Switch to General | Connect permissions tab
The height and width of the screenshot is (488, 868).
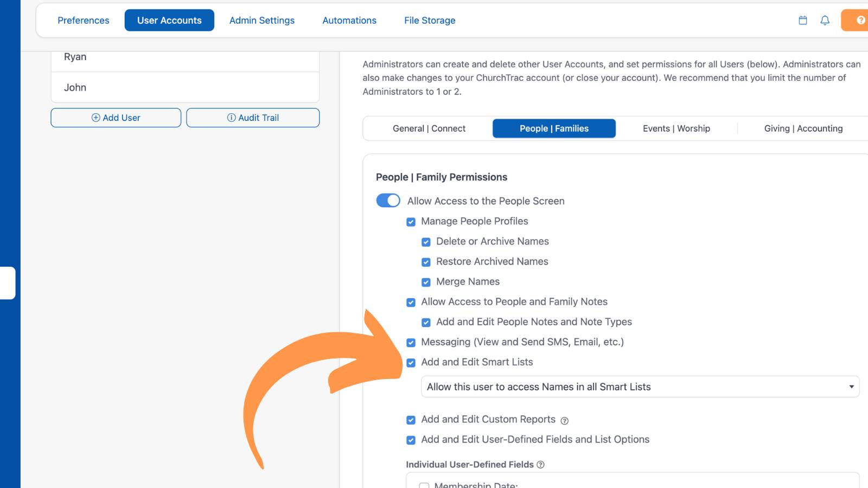click(x=429, y=129)
